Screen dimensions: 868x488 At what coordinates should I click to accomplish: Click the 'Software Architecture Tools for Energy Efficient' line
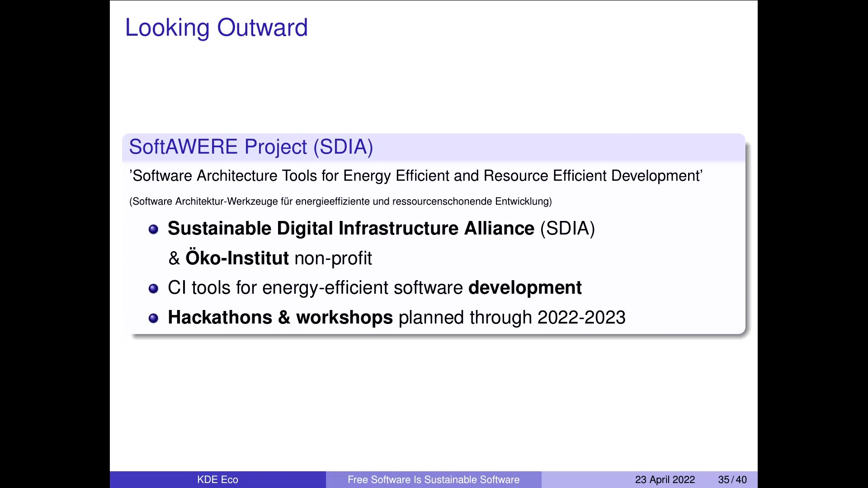coord(416,176)
